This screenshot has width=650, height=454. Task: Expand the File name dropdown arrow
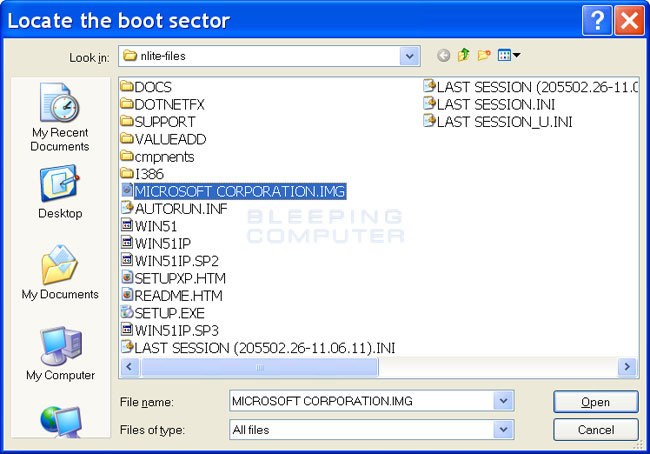[504, 401]
